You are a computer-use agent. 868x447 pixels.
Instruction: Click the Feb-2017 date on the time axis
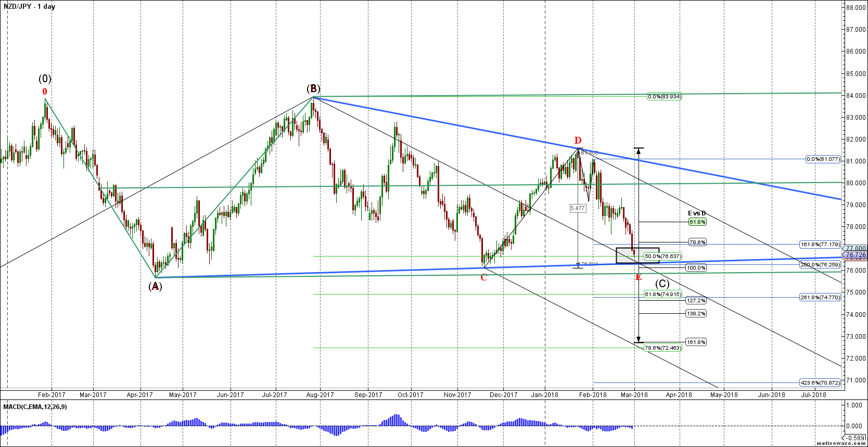[x=52, y=394]
